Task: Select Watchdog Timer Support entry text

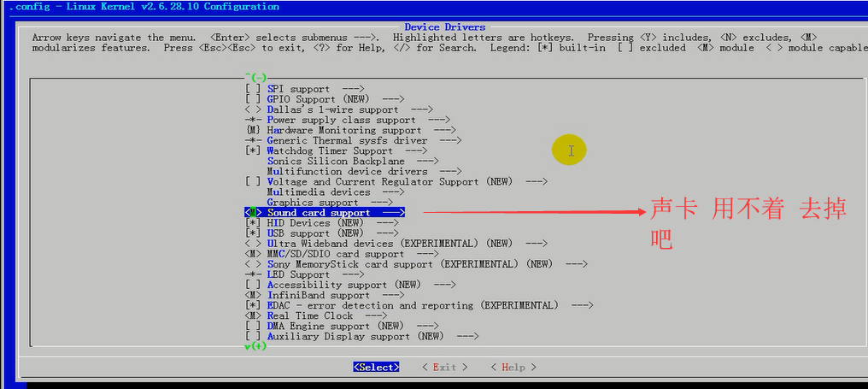Action: point(330,150)
